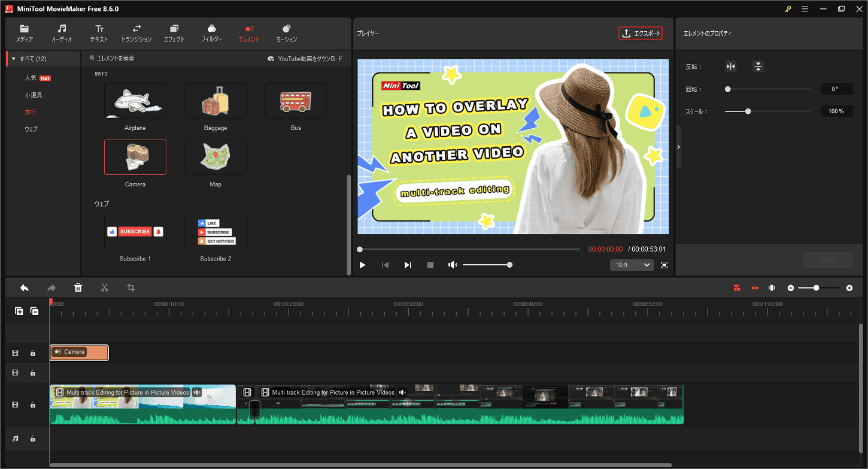Select the Map element thumbnail
Image resolution: width=868 pixels, height=469 pixels.
216,157
